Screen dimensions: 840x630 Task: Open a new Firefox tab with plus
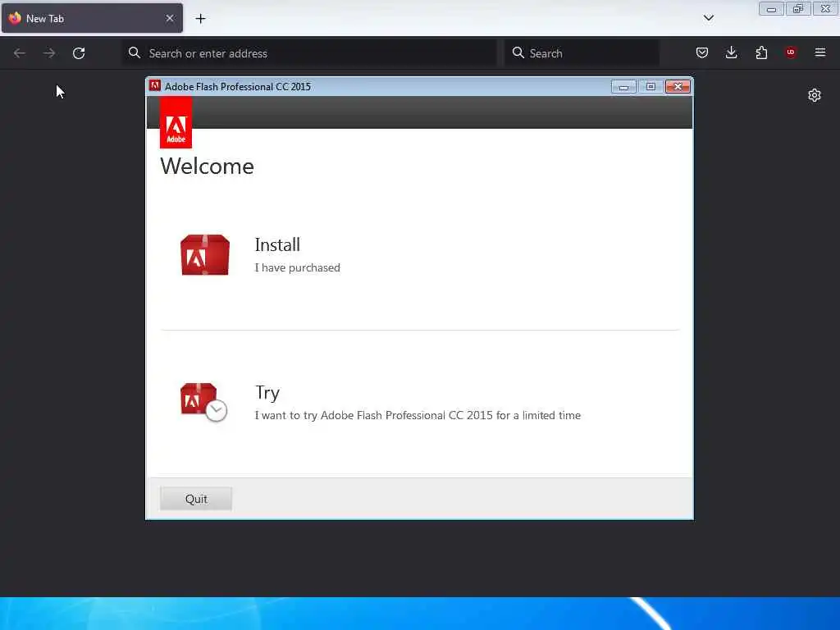pyautogui.click(x=200, y=19)
